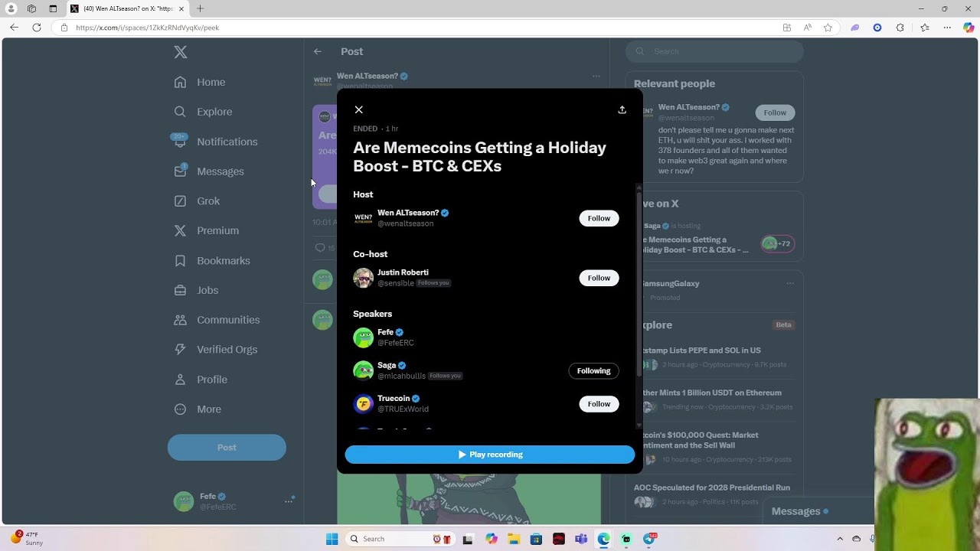Open Communities in the sidebar
980x551 pixels.
tap(217, 320)
